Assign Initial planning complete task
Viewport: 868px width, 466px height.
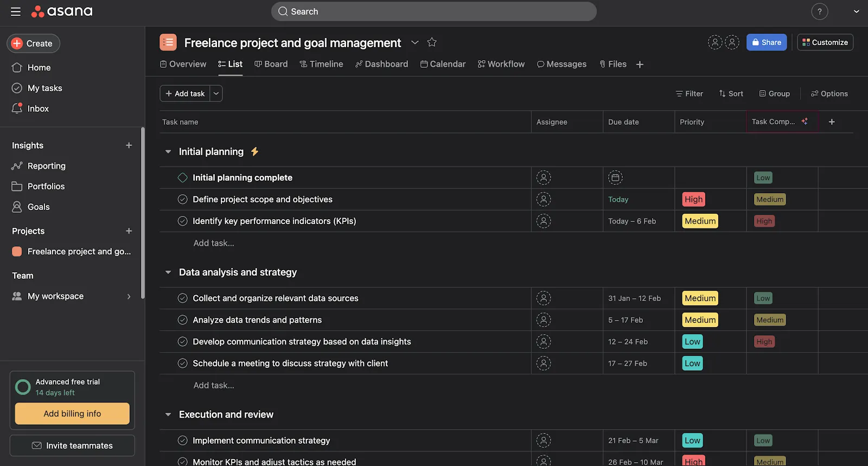544,177
